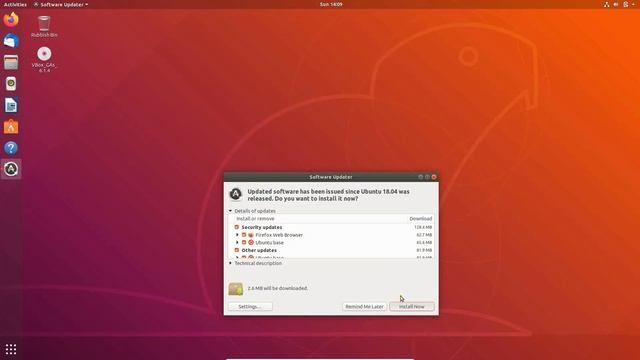Click the Software Updater title bar

(x=331, y=177)
